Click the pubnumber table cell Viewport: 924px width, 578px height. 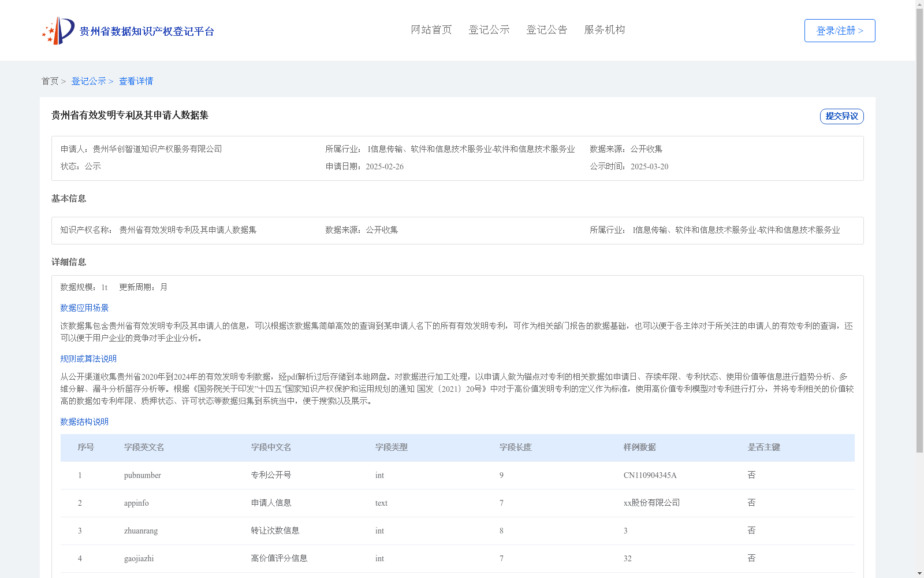(143, 476)
